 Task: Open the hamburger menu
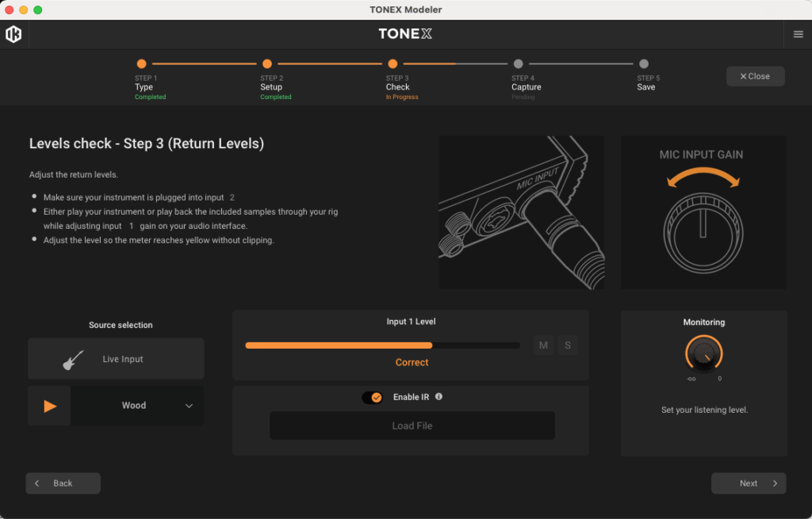tap(798, 34)
